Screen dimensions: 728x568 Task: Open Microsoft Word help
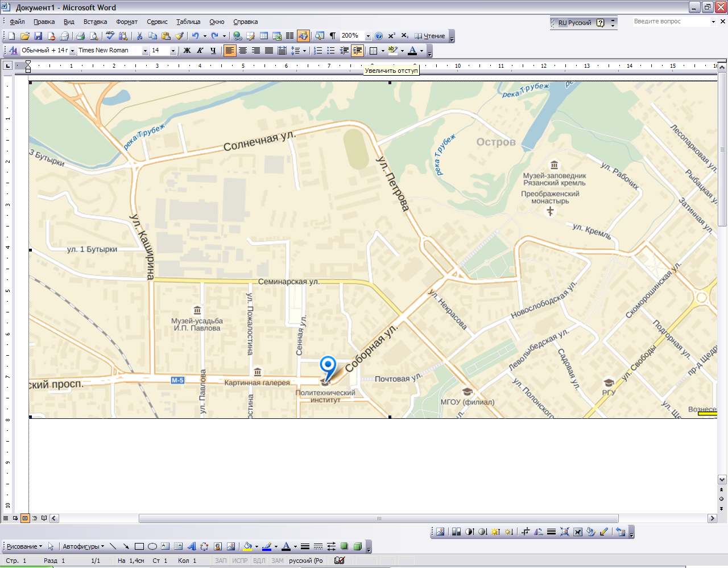click(379, 36)
